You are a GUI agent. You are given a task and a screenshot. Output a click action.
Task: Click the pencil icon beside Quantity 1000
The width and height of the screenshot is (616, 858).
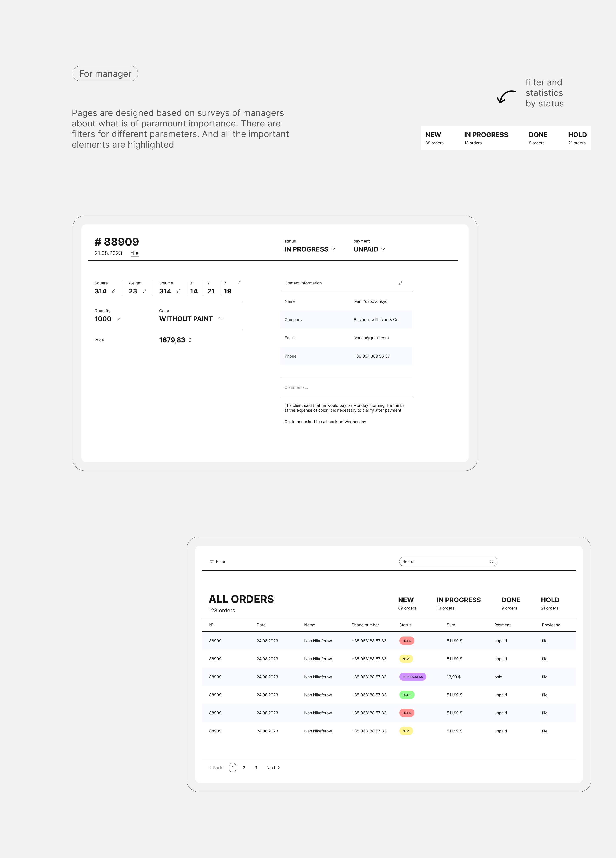118,319
